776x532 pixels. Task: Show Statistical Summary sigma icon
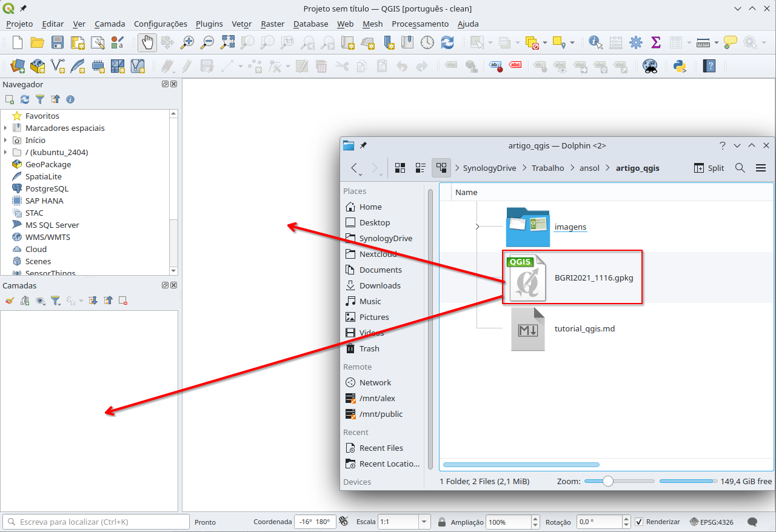(655, 42)
